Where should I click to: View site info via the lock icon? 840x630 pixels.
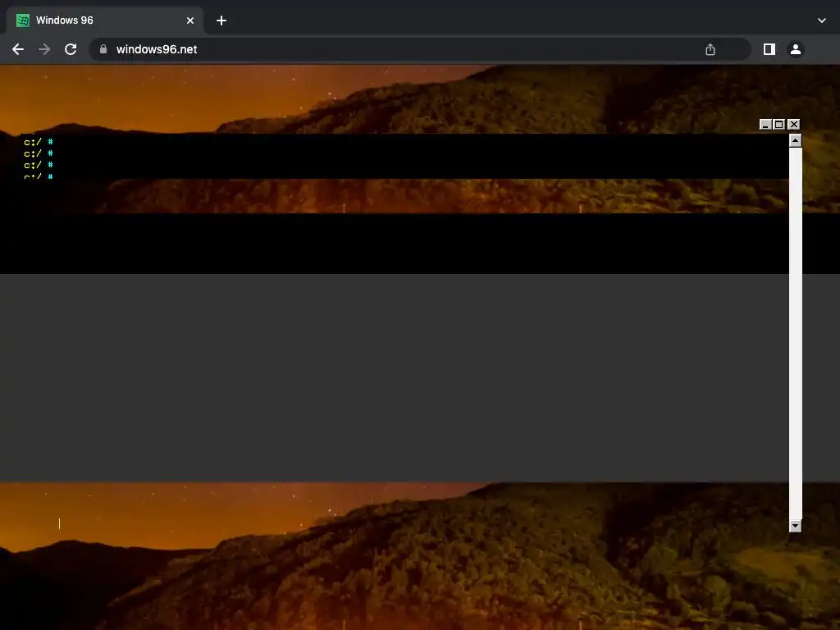(x=103, y=49)
